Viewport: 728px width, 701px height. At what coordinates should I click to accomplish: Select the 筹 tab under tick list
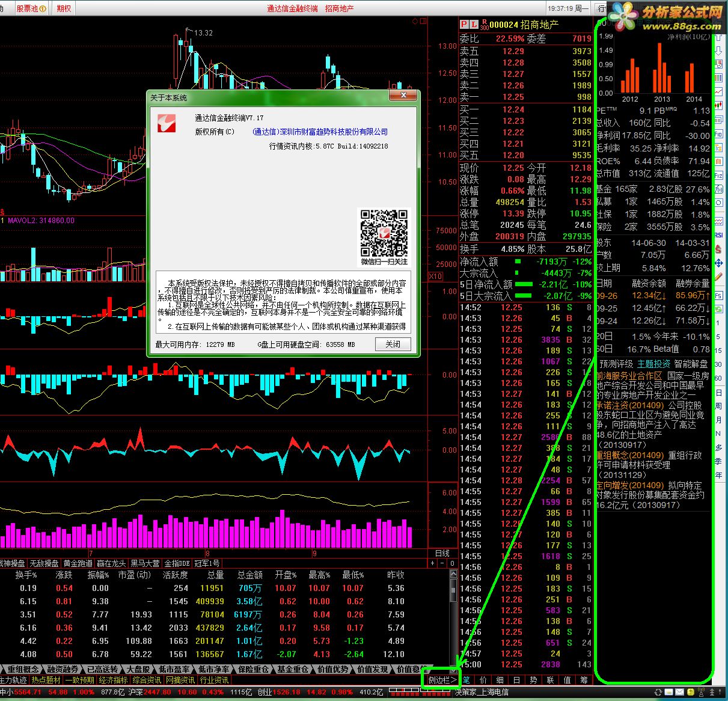(584, 680)
